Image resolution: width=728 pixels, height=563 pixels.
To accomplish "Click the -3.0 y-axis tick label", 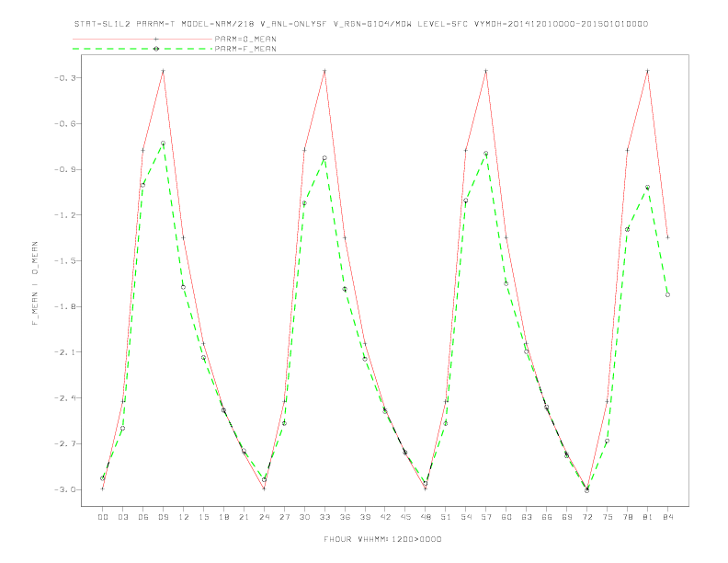I will pos(64,489).
